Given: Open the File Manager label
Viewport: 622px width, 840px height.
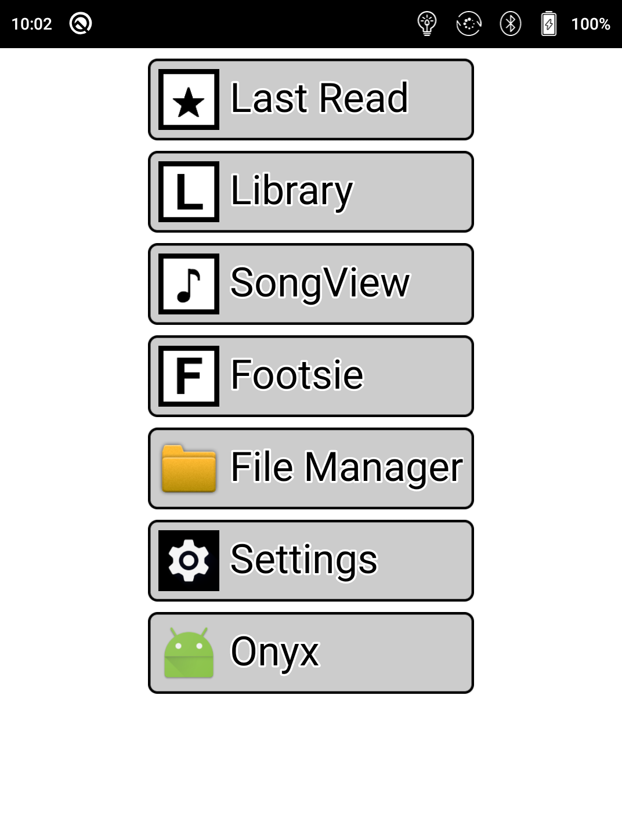Looking at the screenshot, I should [x=346, y=467].
